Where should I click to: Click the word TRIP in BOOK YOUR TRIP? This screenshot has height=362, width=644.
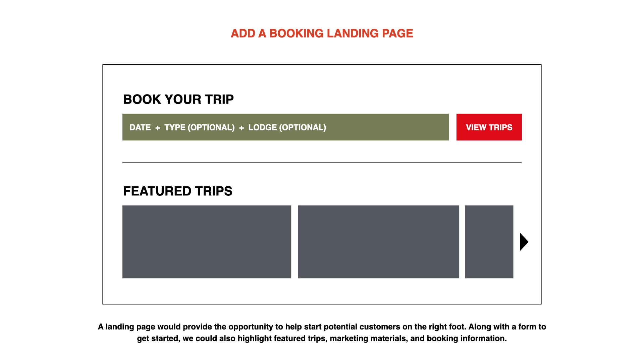pos(219,100)
